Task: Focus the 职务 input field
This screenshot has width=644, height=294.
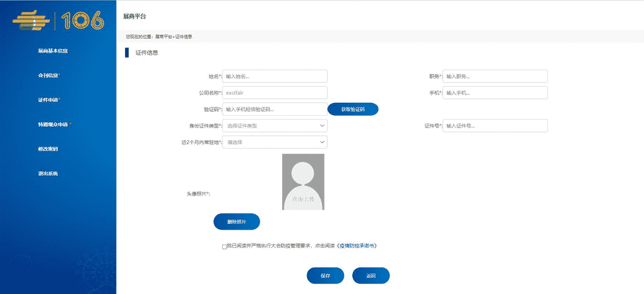Action: pyautogui.click(x=495, y=77)
